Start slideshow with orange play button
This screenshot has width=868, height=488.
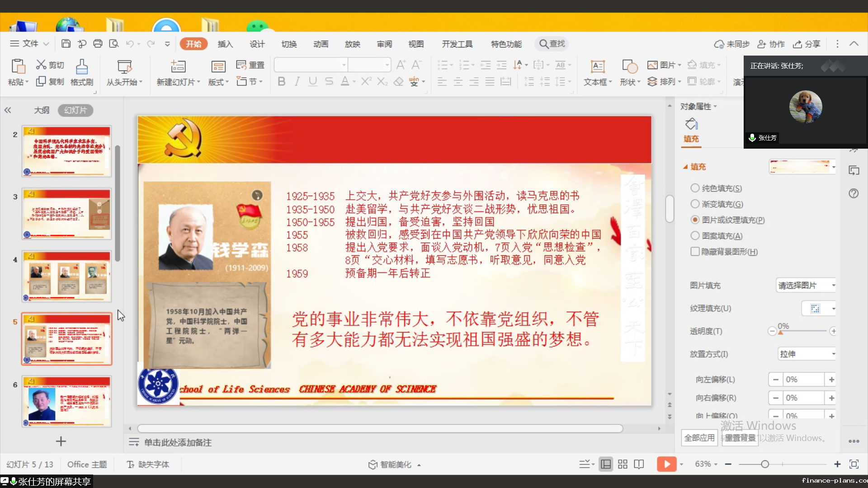coord(666,464)
